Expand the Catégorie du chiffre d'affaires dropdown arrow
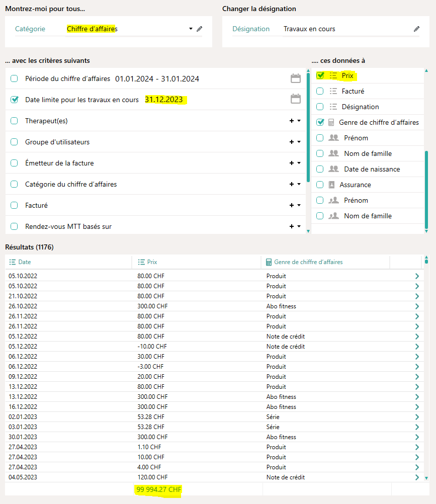 coord(299,184)
